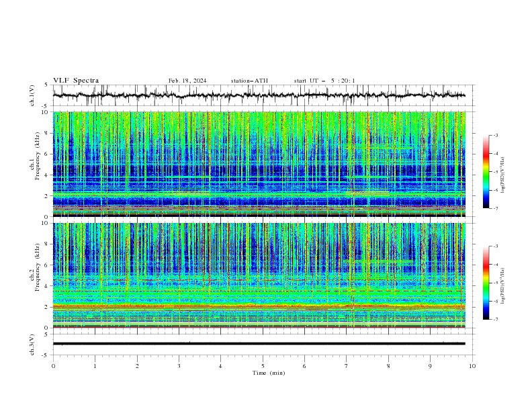Click the "7" tick on the time axis
Viewport: 532px width, 411px height.
point(347,366)
